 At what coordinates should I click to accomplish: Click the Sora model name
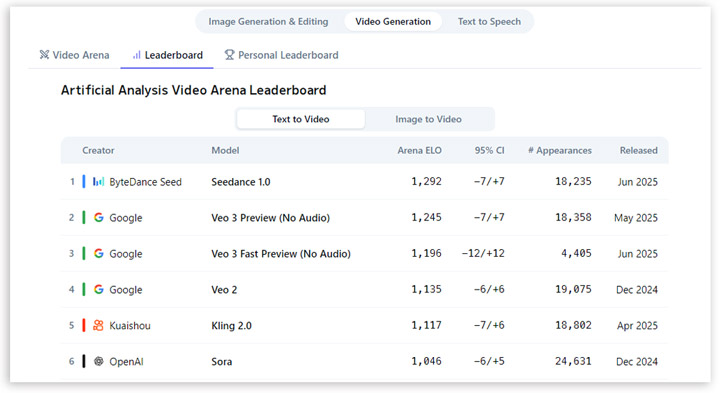pyautogui.click(x=221, y=361)
